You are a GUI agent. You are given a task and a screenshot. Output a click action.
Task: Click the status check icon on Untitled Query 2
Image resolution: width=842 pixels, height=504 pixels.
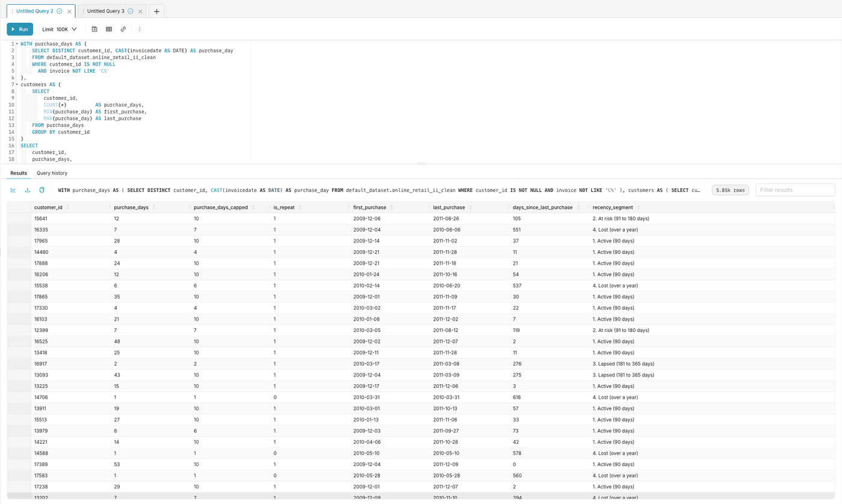[x=60, y=11]
